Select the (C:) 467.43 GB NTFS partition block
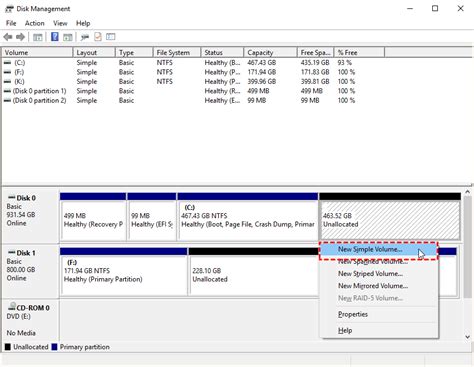This screenshot has height=367, width=474. tap(248, 217)
